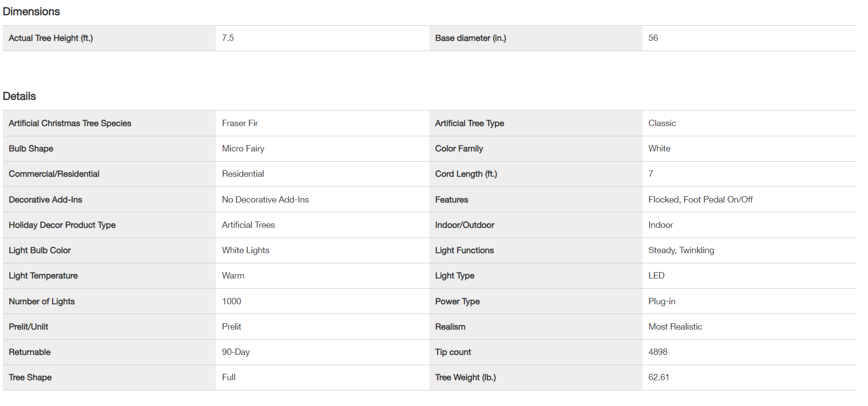The image size is (868, 406).
Task: Click the Base diameter value 56
Action: point(653,38)
